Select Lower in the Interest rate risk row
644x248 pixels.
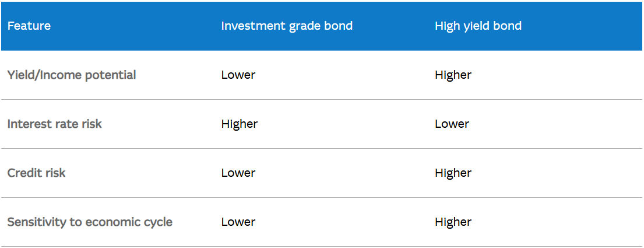tap(452, 124)
